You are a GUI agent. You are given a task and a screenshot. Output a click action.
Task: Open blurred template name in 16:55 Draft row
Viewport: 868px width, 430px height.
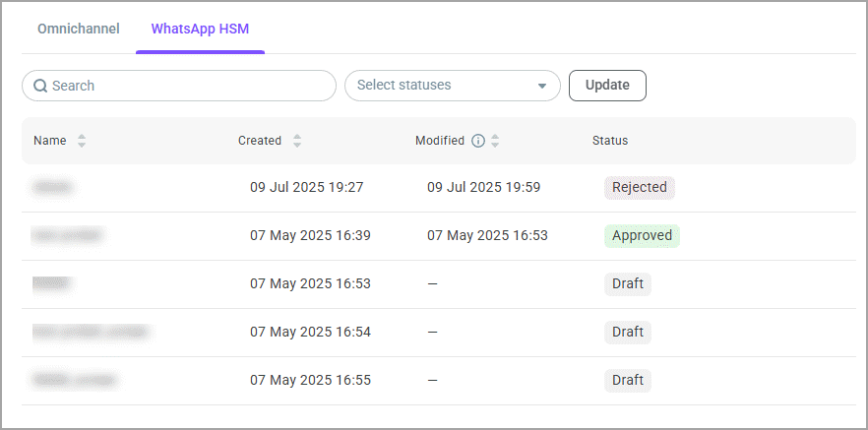tap(75, 380)
